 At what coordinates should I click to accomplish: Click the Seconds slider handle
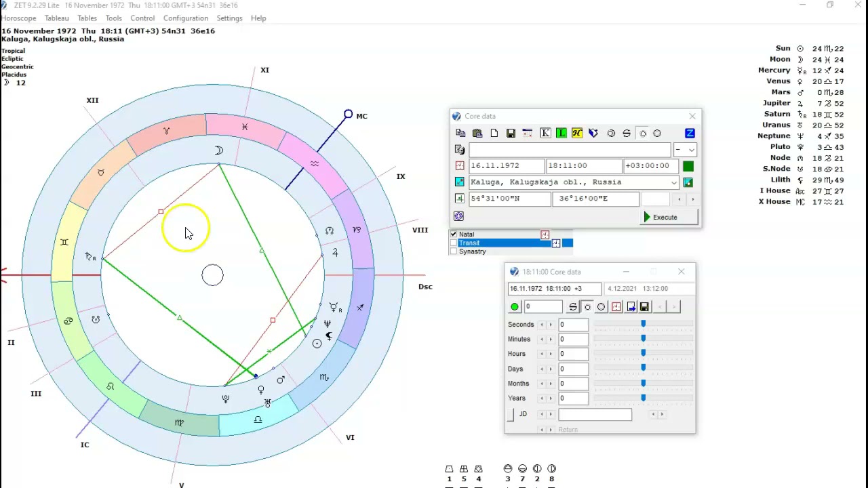coord(644,325)
